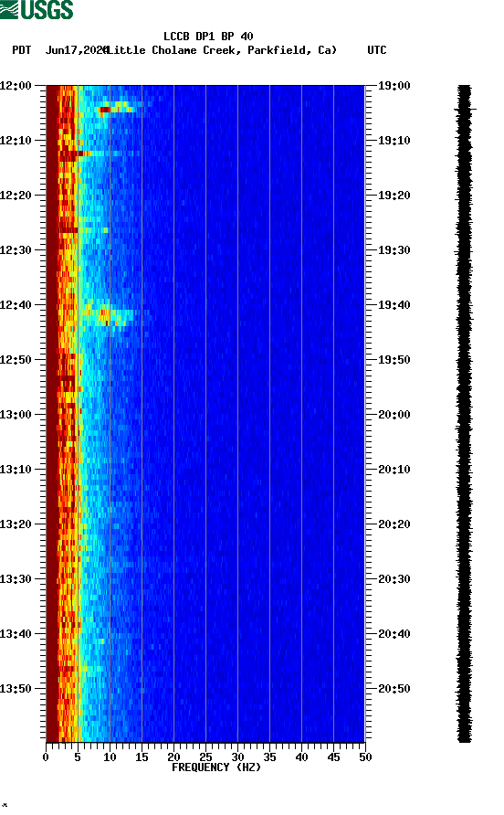Click the 12:10 PDT time label
The width and height of the screenshot is (504, 815).
(16, 141)
